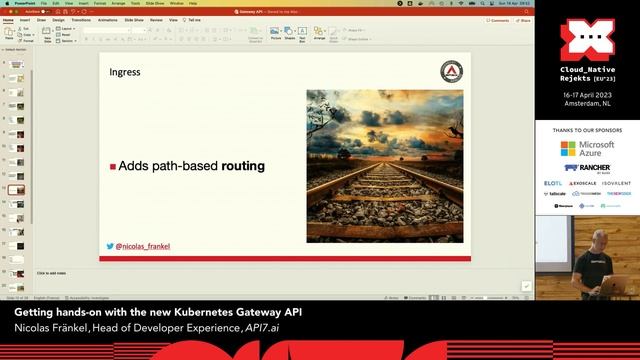640x360 pixels.
Task: Click the English (France) language indicator
Action: [x=47, y=298]
